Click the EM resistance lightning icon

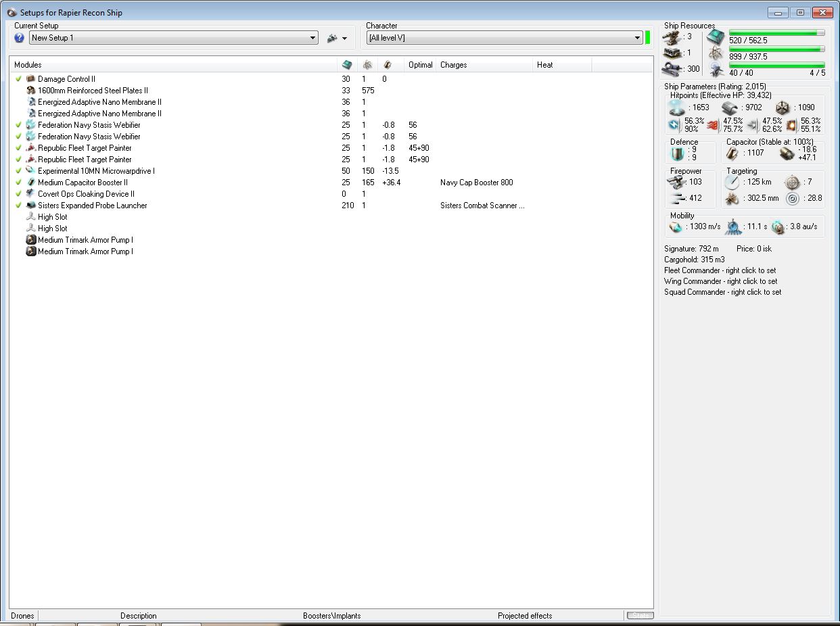pos(674,125)
